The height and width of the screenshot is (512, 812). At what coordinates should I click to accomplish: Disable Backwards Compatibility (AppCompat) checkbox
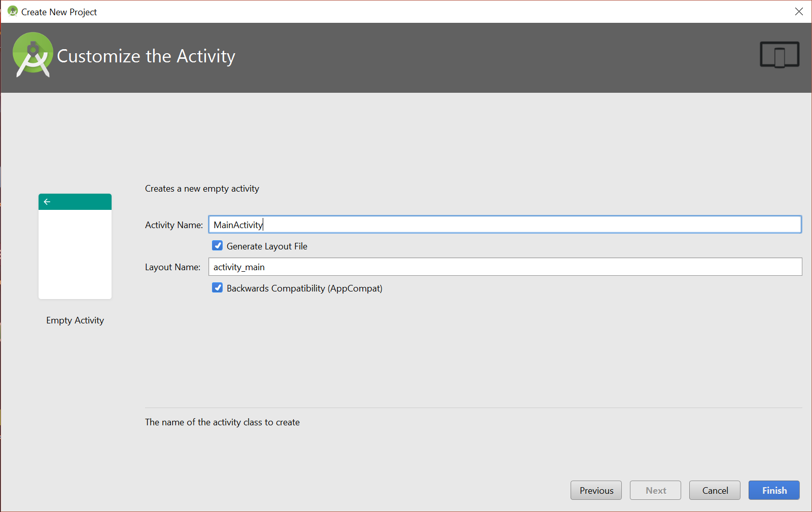(218, 288)
